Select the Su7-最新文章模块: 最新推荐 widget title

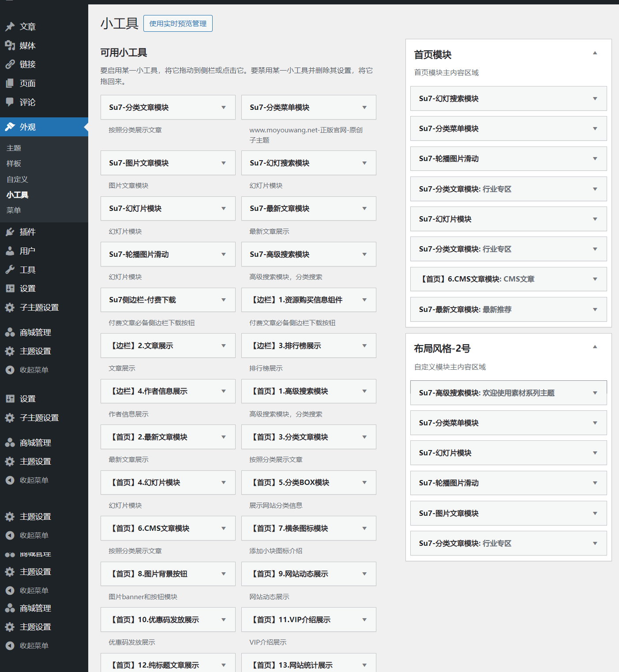click(x=465, y=310)
